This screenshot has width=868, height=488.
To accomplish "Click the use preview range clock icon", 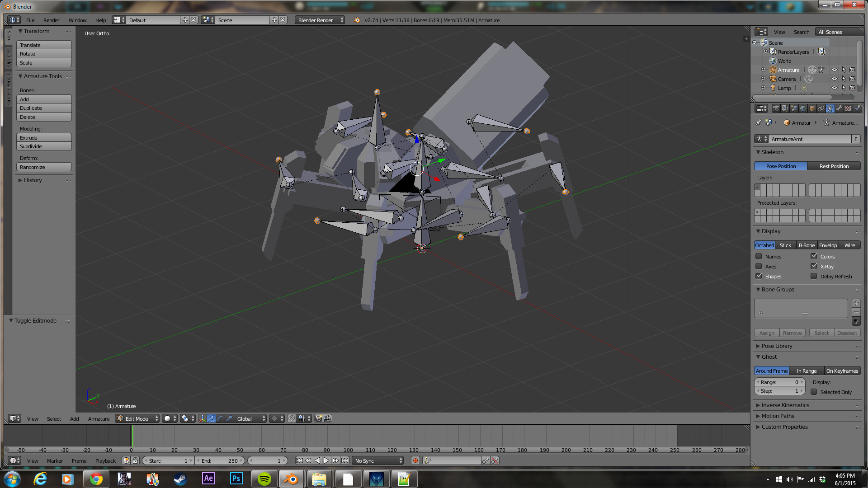I will pos(126,460).
